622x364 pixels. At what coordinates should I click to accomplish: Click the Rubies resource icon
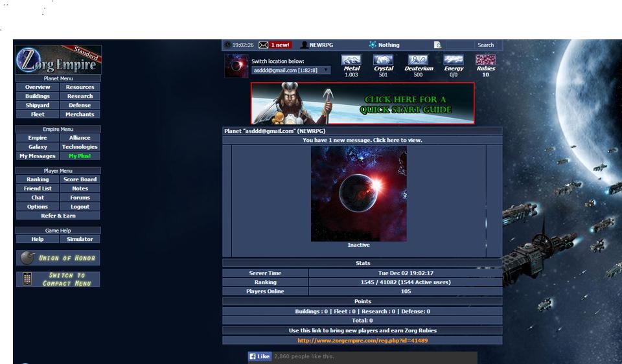[x=485, y=60]
